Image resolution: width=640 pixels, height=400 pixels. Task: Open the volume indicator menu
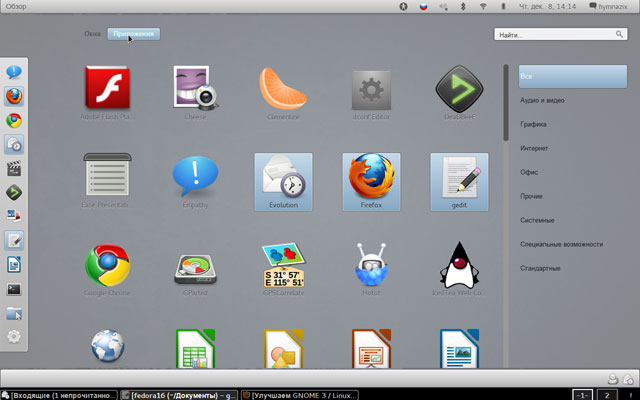443,7
